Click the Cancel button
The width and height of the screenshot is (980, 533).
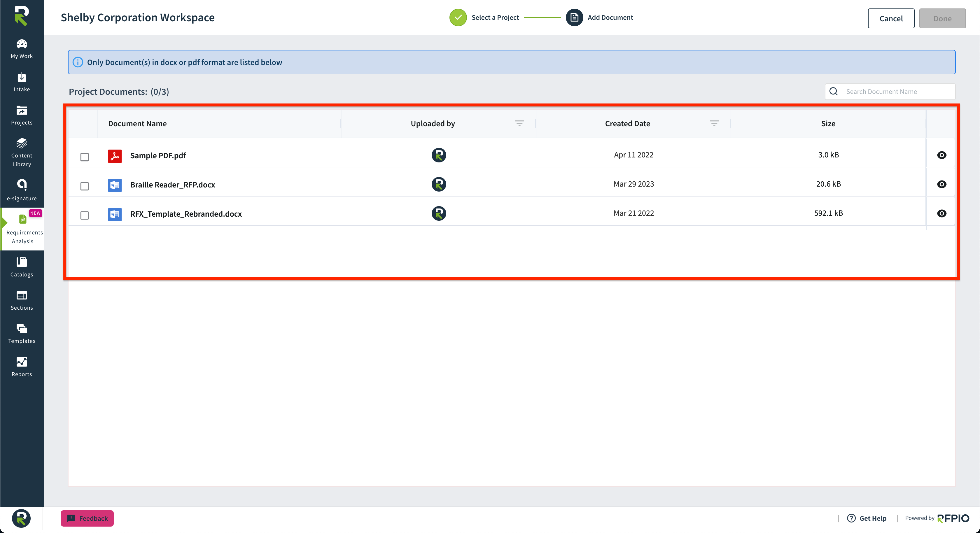point(891,18)
